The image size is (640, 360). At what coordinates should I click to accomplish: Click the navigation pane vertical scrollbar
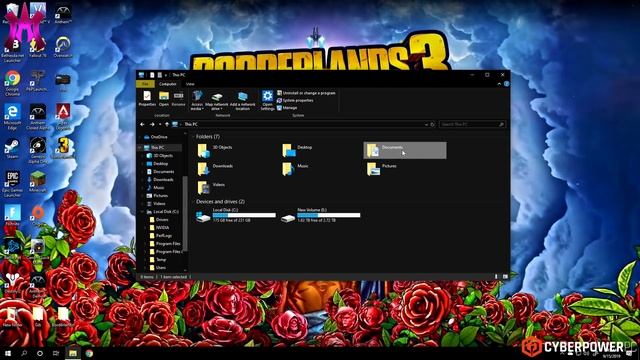(185, 212)
